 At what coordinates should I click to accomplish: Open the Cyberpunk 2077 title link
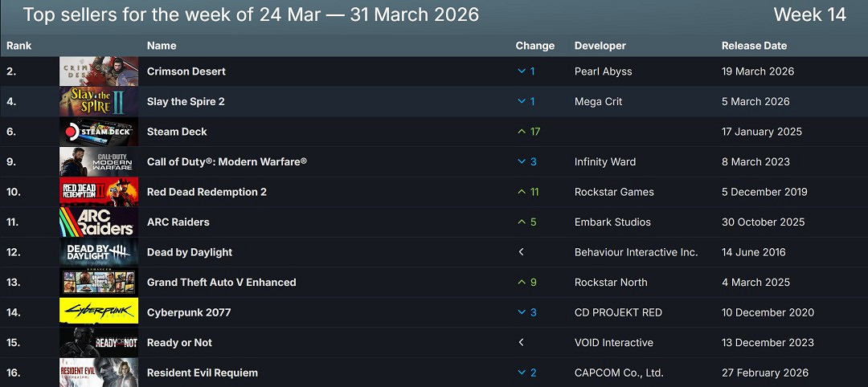(189, 312)
